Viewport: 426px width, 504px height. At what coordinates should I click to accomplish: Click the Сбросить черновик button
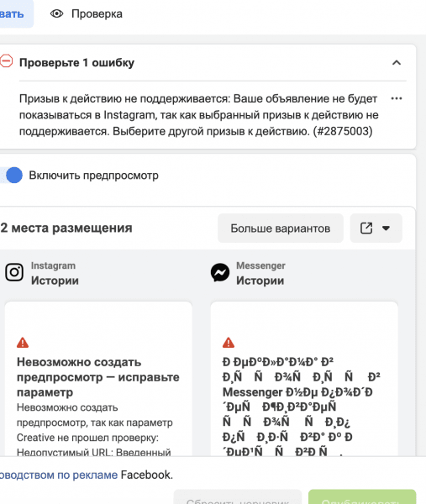tap(238, 497)
